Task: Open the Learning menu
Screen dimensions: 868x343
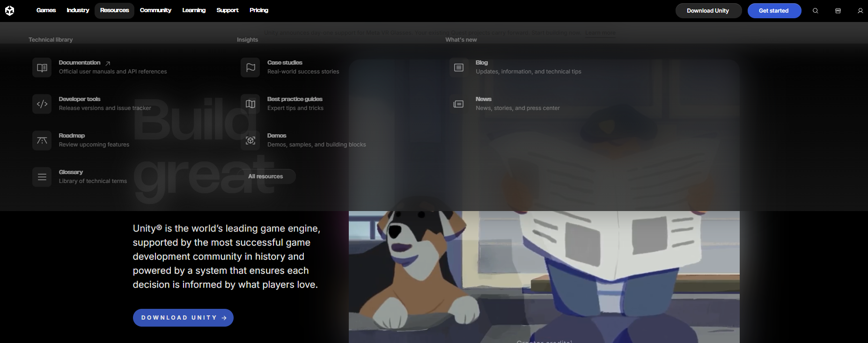Action: tap(194, 10)
